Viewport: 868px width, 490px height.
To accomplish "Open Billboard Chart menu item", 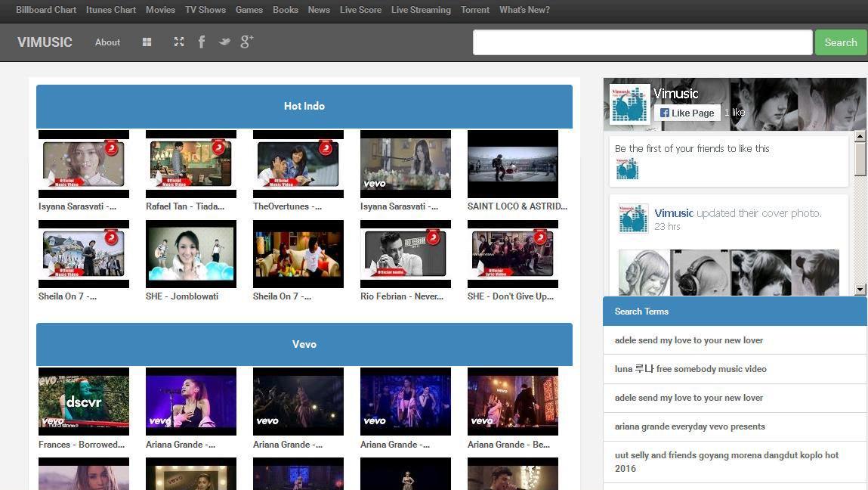I will pos(46,10).
